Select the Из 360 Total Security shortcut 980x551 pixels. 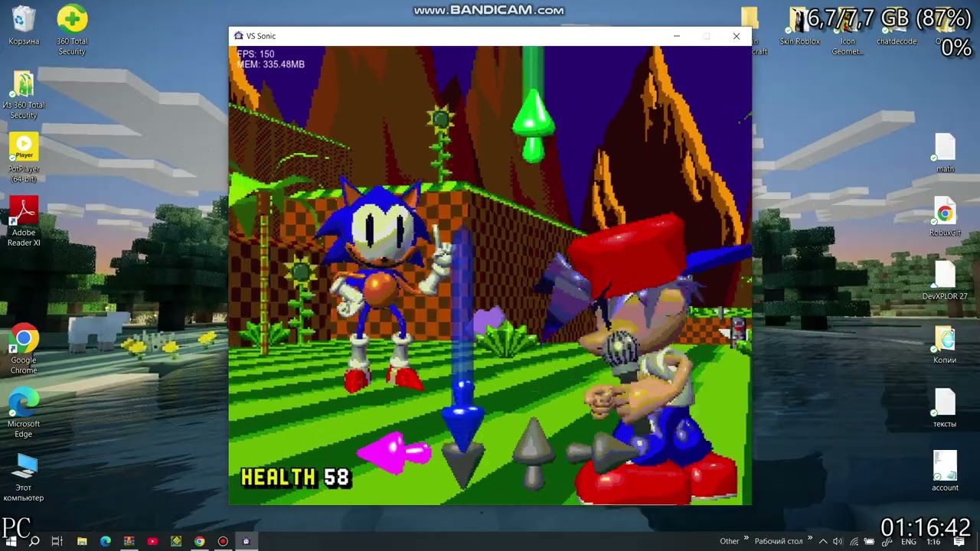(x=24, y=94)
